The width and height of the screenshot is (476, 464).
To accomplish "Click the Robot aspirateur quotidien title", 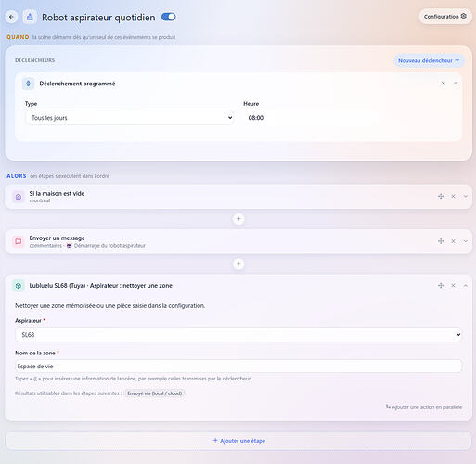I will [x=98, y=18].
